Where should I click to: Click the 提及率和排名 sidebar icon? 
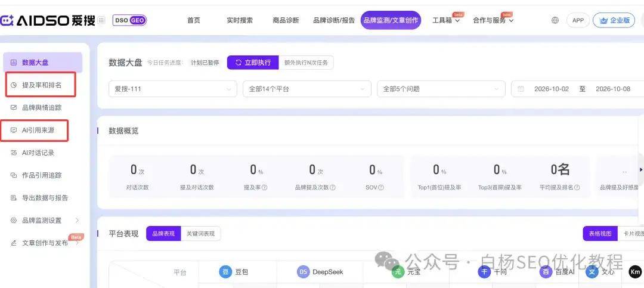coord(14,85)
